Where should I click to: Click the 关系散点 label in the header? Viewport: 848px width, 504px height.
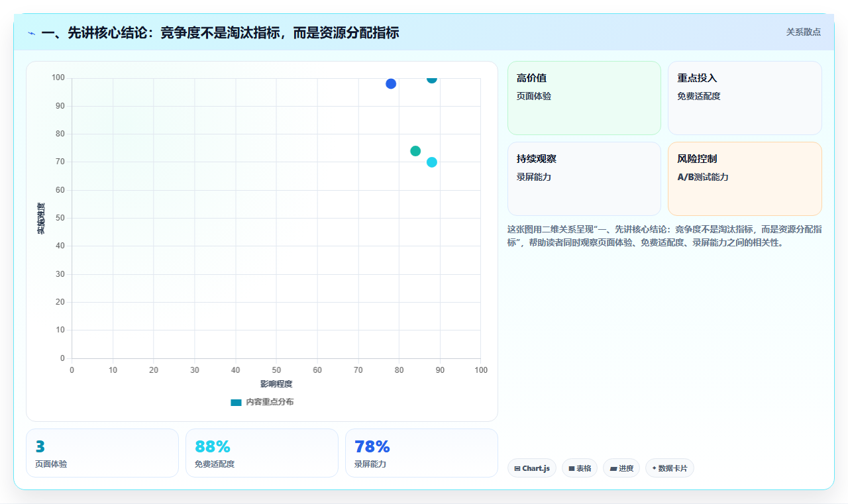tap(804, 32)
